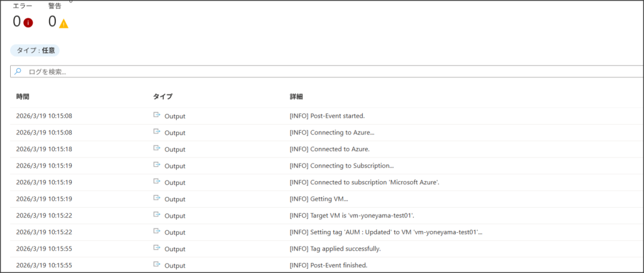
Task: Sort by the 時間 column header
Action: pyautogui.click(x=23, y=97)
